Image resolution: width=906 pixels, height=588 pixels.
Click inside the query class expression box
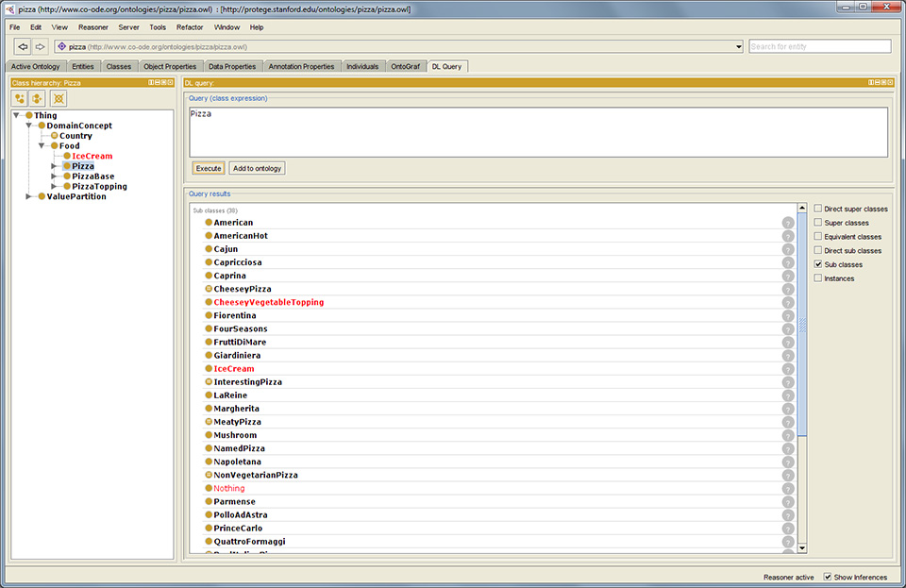[x=539, y=132]
